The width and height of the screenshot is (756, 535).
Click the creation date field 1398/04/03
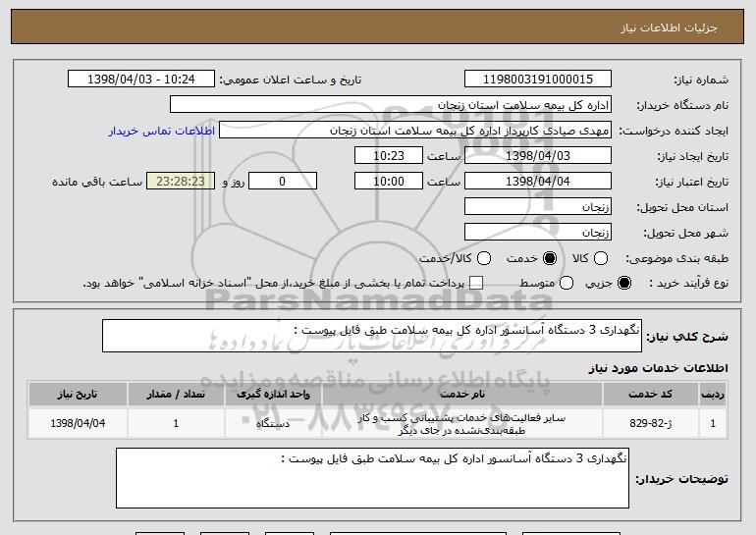coord(538,156)
